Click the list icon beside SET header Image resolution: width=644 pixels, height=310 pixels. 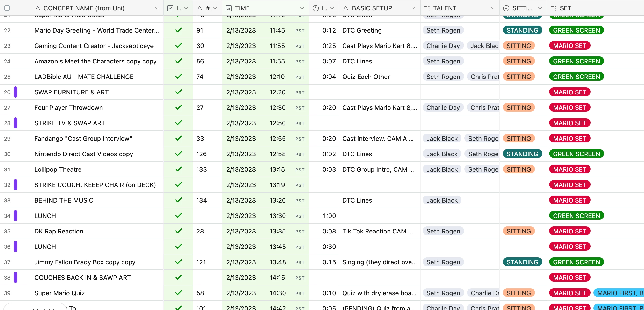point(554,8)
